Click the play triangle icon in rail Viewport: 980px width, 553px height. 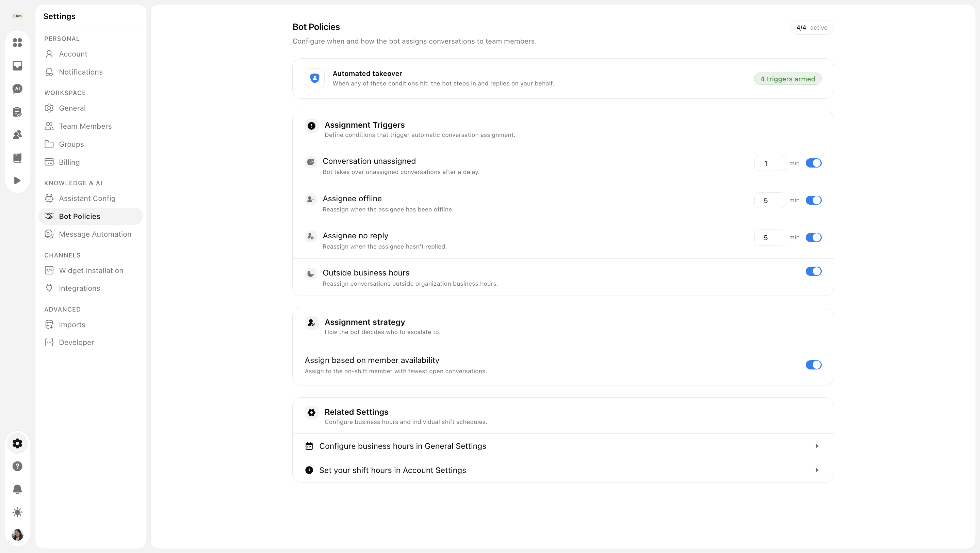(x=17, y=180)
